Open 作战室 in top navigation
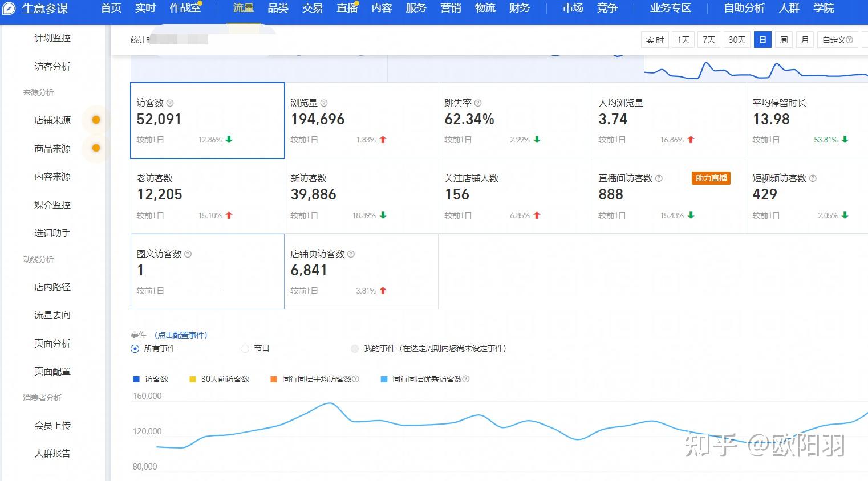This screenshot has width=868, height=481. (x=185, y=8)
